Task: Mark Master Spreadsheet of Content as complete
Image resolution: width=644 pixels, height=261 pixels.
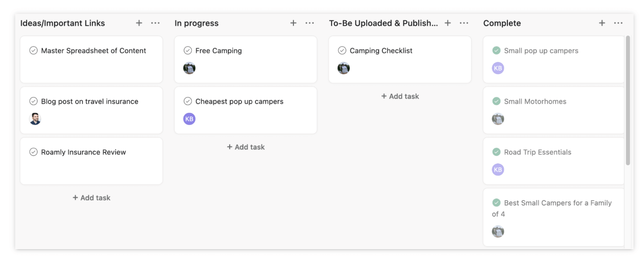Action: pos(33,50)
